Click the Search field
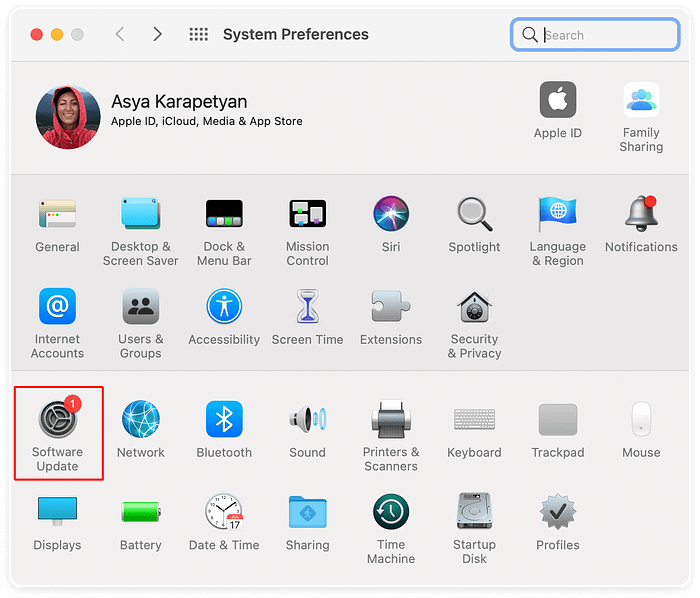 click(x=595, y=35)
